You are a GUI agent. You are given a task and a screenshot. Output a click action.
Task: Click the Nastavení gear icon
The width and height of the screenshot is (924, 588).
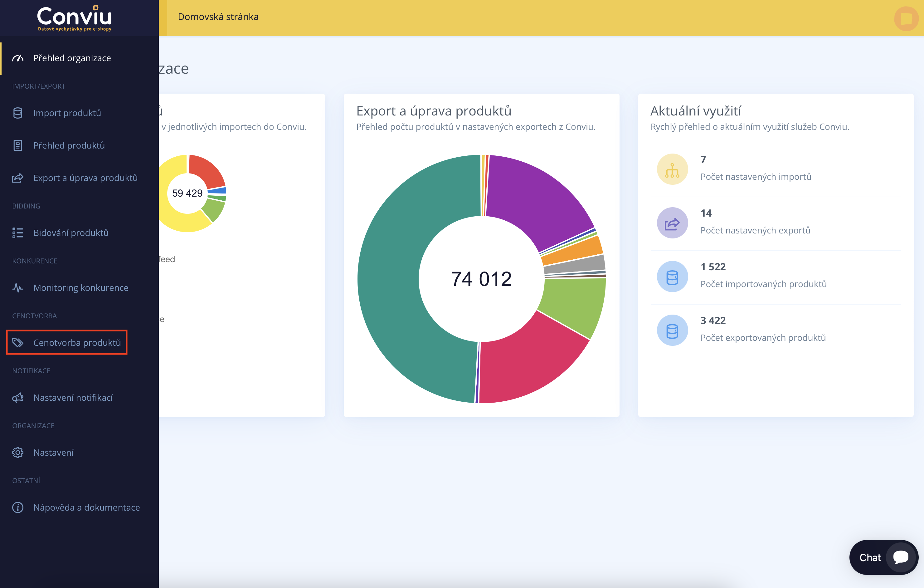[x=18, y=453]
